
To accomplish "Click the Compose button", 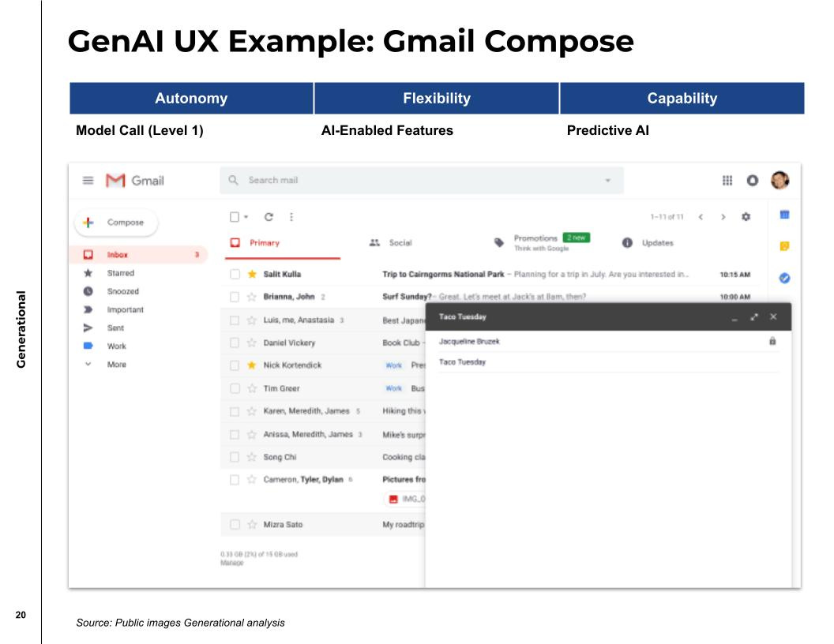I will pos(116,222).
